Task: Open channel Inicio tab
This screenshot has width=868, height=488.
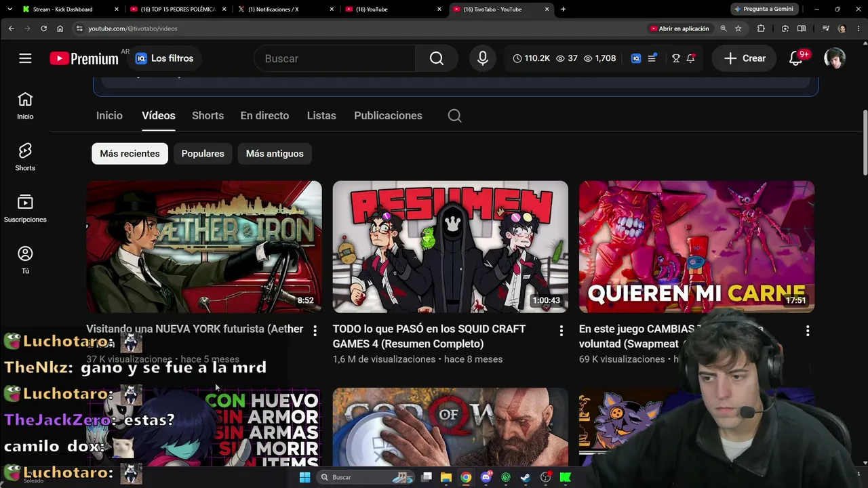Action: [109, 116]
